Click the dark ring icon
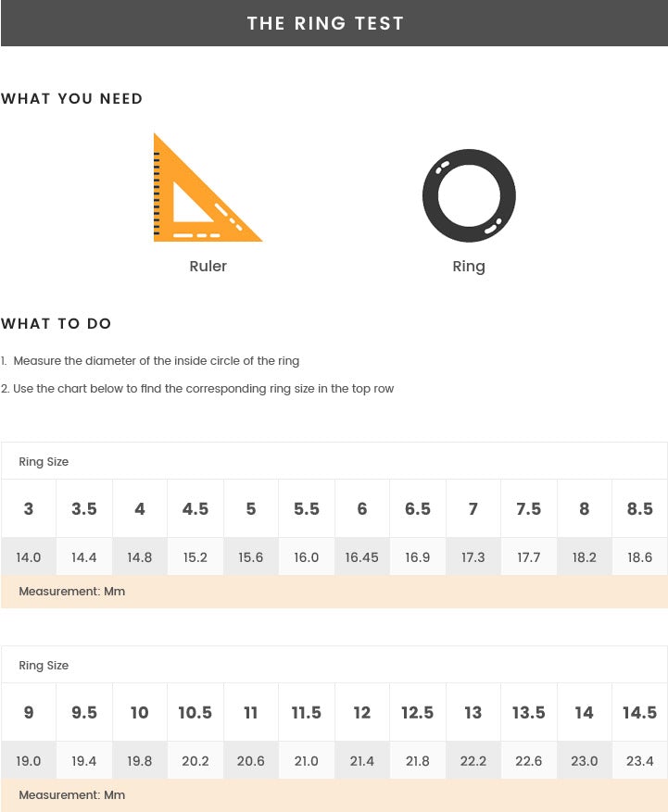The height and width of the screenshot is (812, 668). [469, 196]
